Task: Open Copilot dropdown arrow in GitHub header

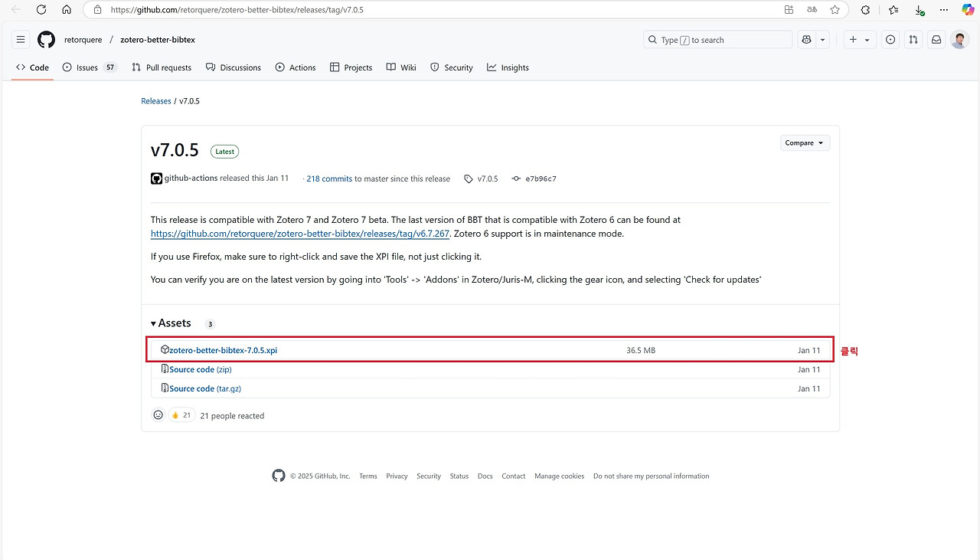Action: (x=823, y=40)
